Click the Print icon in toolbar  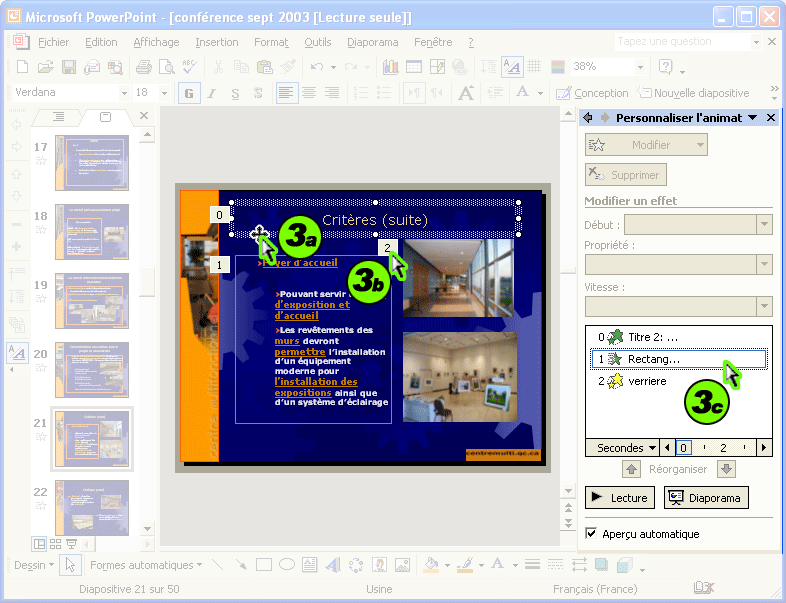(x=143, y=67)
